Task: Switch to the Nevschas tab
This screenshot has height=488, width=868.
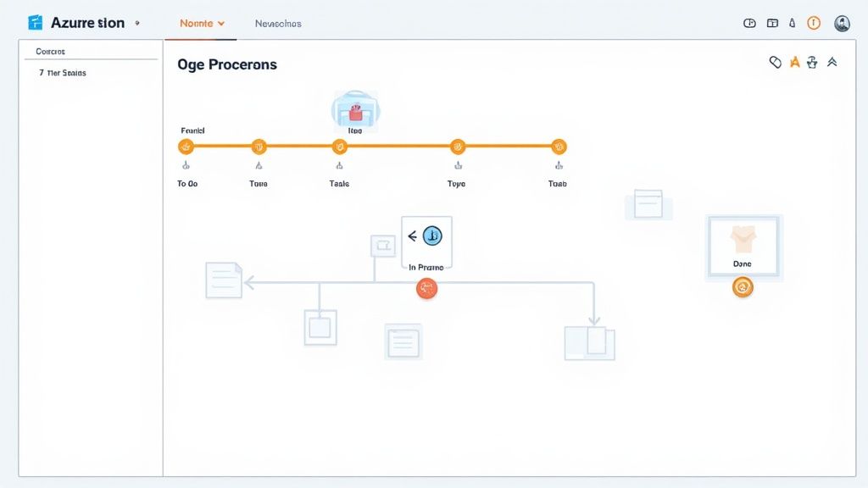Action: click(x=278, y=24)
